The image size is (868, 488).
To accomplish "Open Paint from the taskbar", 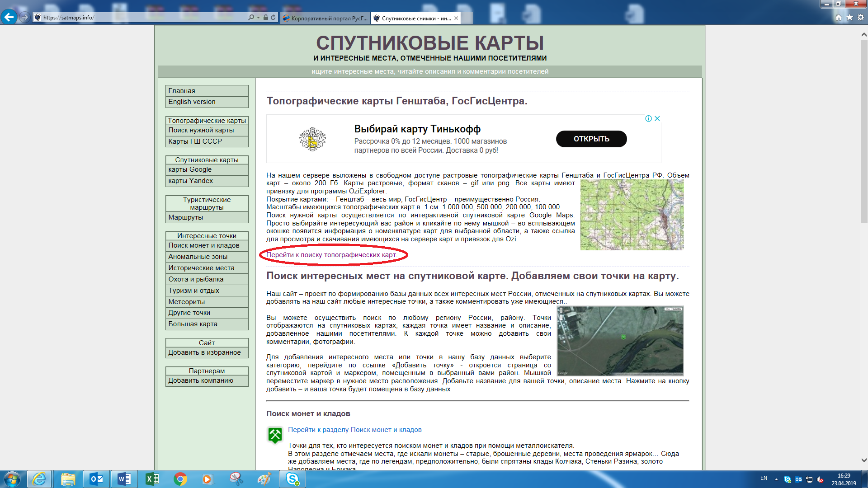I will coord(264,479).
